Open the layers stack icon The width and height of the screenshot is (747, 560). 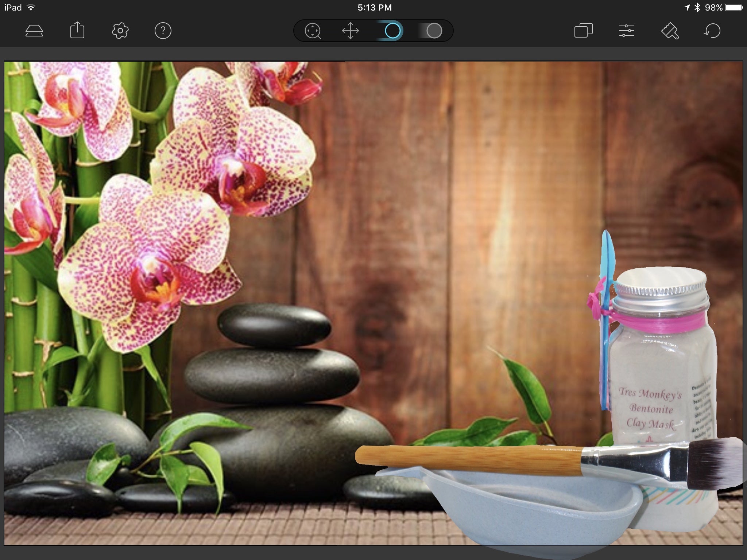[34, 31]
